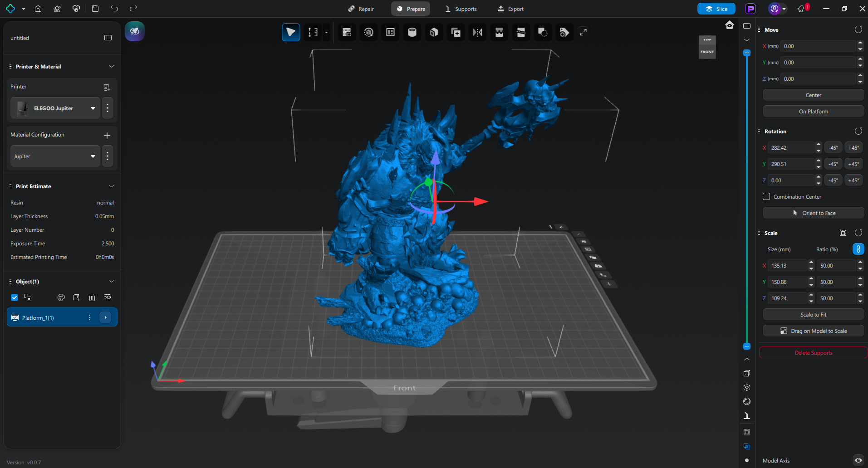
Task: Open the user account dropdown
Action: 777,9
